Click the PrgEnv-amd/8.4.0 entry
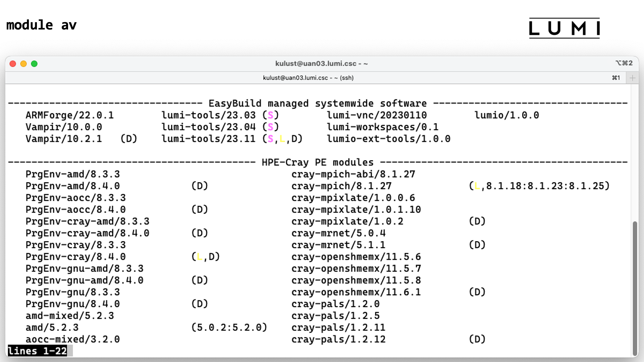 73,186
